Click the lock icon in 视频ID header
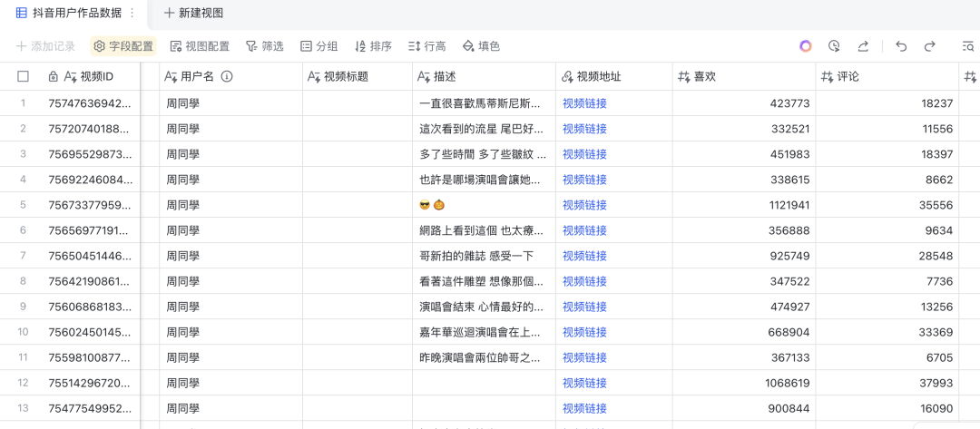Viewport: 980px width, 429px height. click(54, 76)
